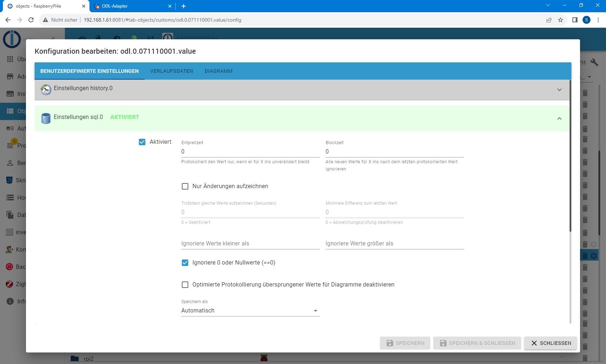606x364 pixels.
Task: Click the Speichern button
Action: [405, 343]
